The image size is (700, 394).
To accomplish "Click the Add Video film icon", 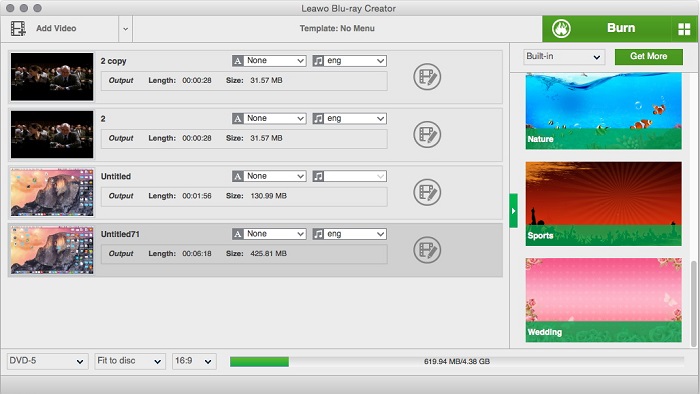I will click(x=18, y=29).
